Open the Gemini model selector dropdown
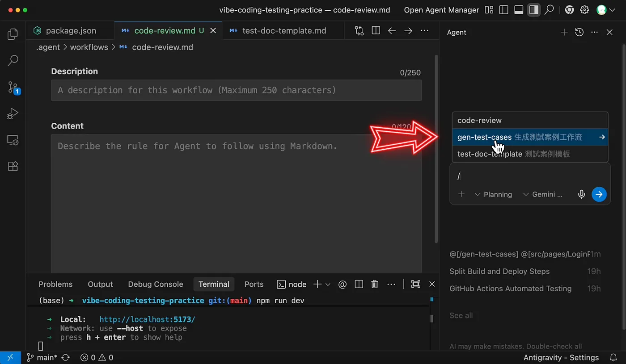The width and height of the screenshot is (626, 364). point(542,194)
